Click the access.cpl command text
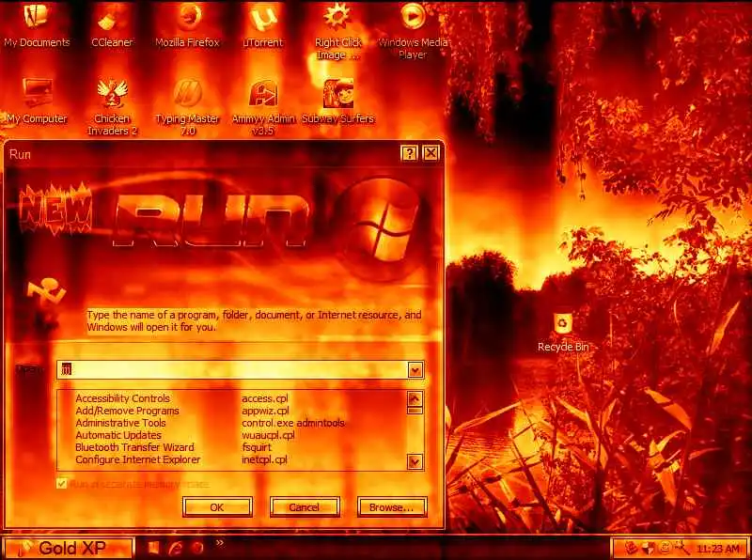752x560 pixels. coord(265,398)
